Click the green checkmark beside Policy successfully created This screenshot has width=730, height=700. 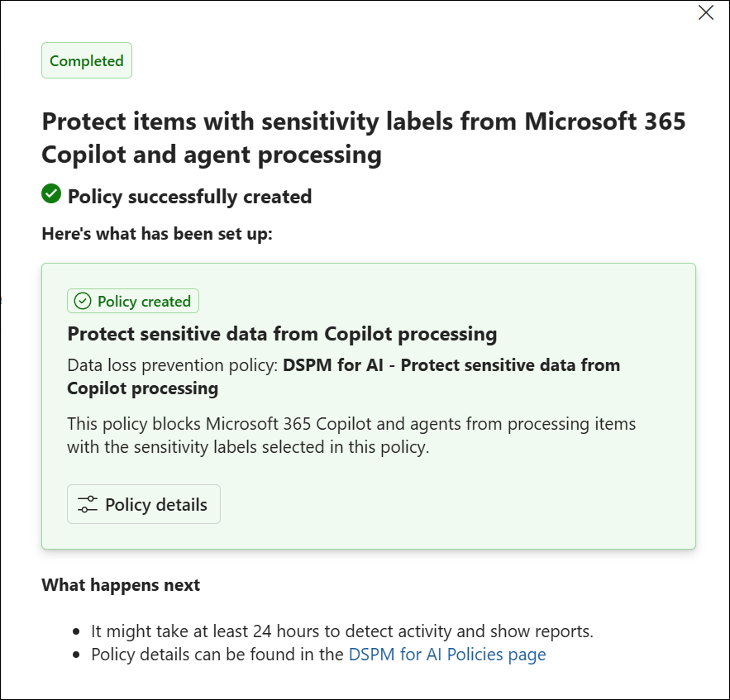[x=51, y=194]
